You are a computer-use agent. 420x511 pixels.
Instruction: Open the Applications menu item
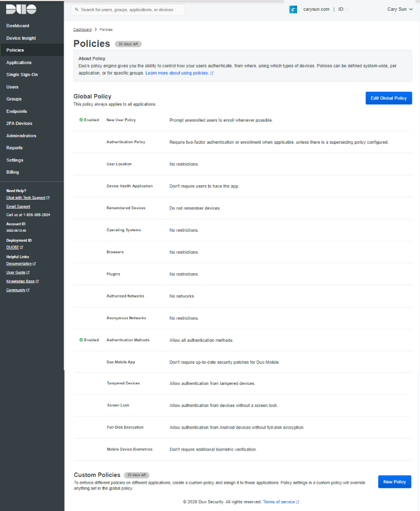click(19, 62)
